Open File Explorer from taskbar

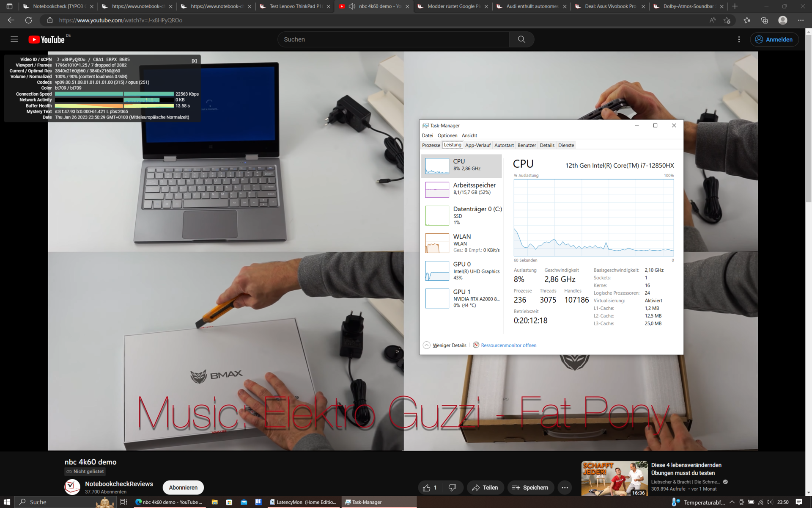coord(214,502)
